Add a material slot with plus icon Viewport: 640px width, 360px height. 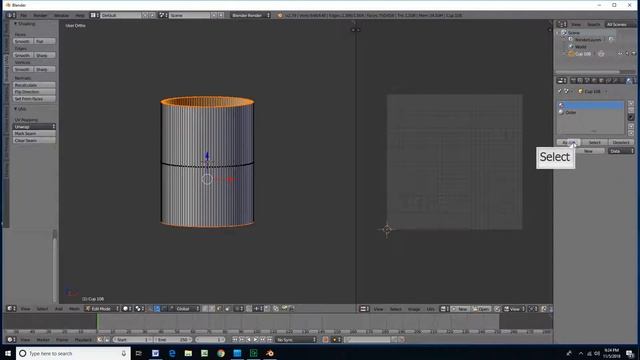click(631, 104)
